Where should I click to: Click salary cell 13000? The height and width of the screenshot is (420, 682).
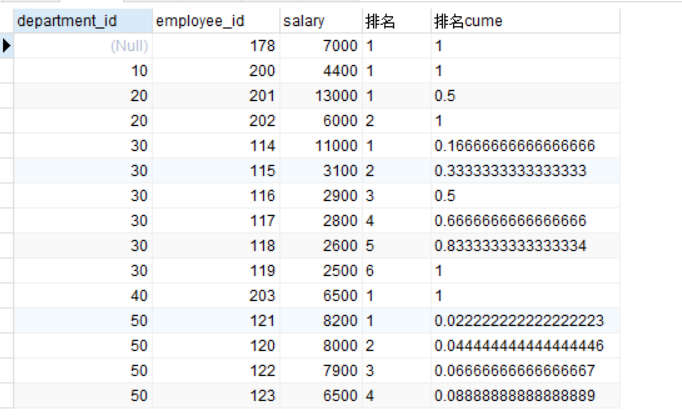321,96
